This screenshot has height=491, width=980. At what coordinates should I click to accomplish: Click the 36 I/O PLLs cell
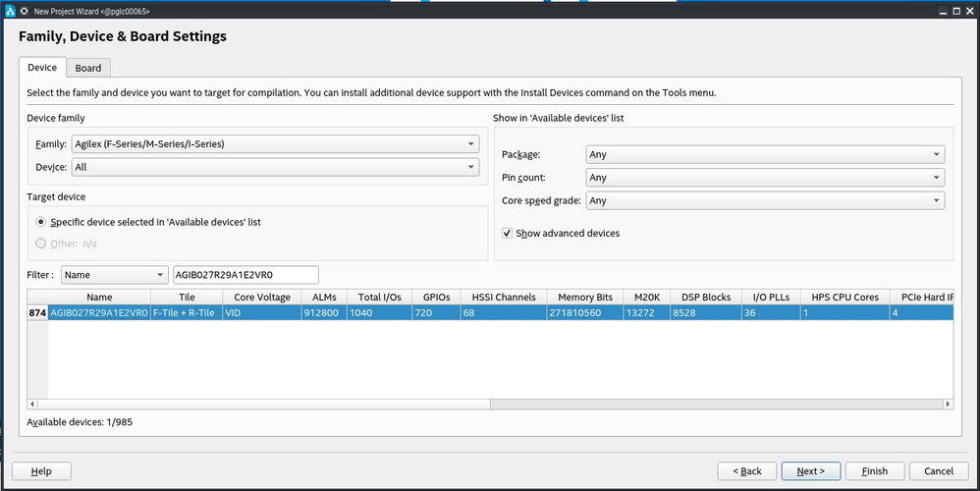(771, 312)
